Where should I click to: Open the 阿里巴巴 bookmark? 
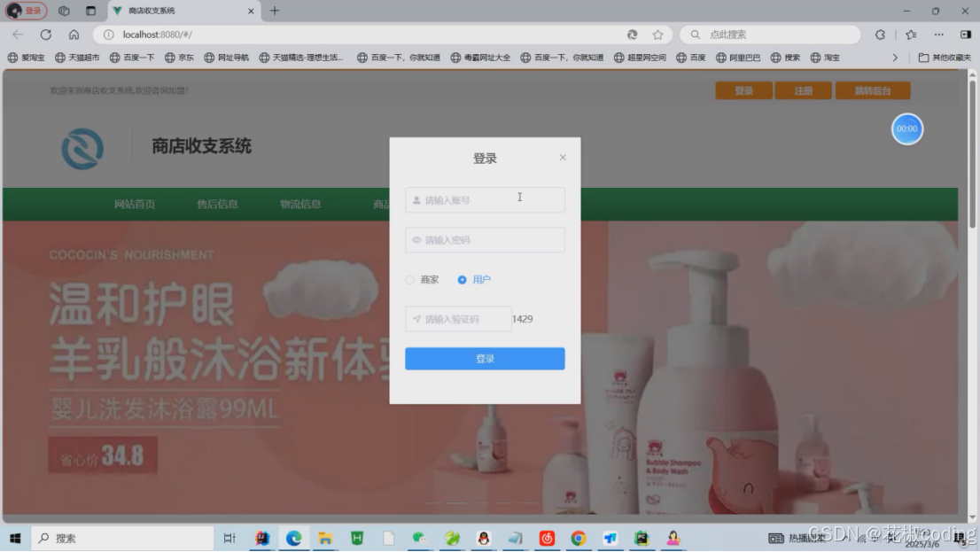738,58
